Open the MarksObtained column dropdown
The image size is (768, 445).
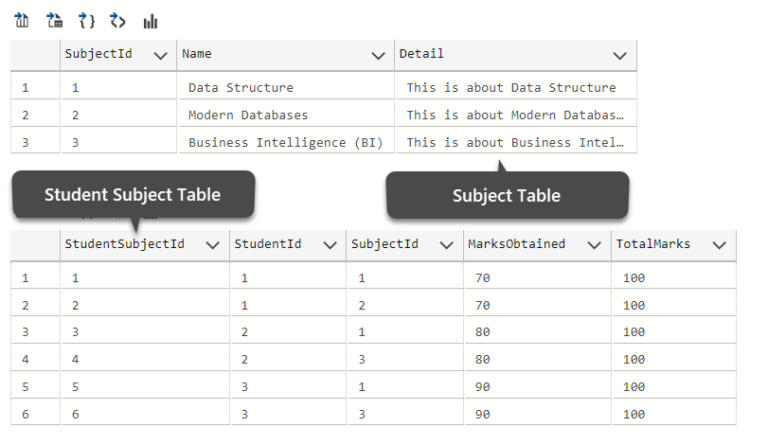tap(594, 245)
